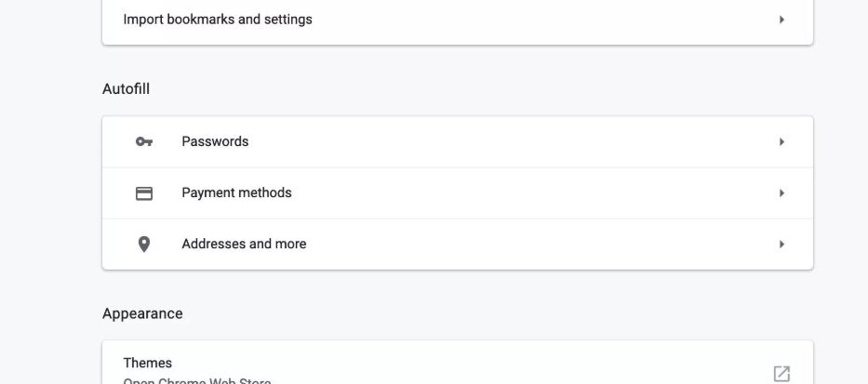Click the location pin icon for Addresses
Image resolution: width=868 pixels, height=384 pixels.
point(143,245)
